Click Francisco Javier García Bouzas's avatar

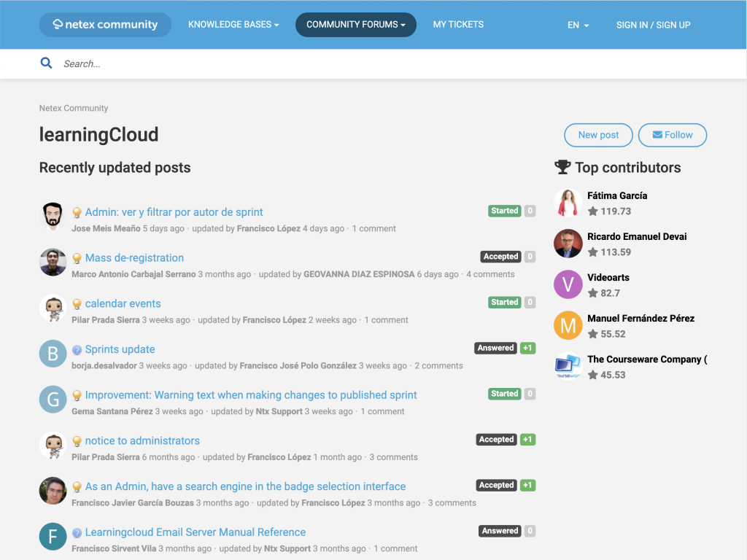click(53, 491)
